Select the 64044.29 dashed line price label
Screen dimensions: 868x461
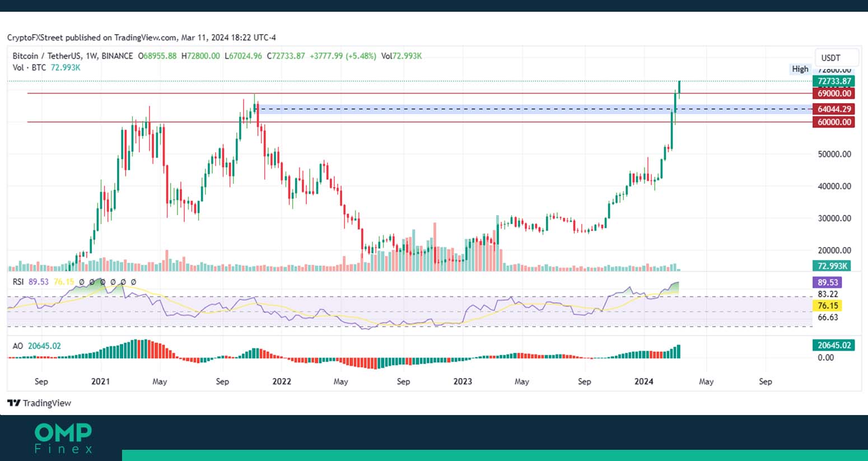tap(834, 109)
